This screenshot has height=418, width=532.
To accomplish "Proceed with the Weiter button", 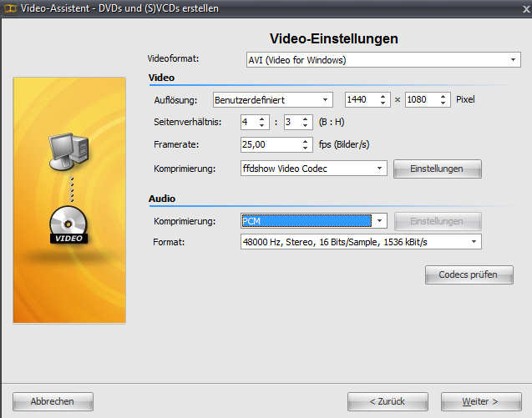I will 481,401.
